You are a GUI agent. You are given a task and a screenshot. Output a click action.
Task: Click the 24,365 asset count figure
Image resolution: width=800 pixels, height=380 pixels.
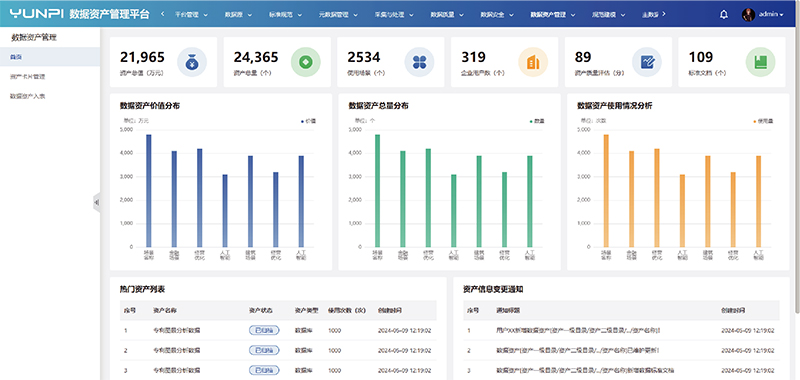click(256, 57)
